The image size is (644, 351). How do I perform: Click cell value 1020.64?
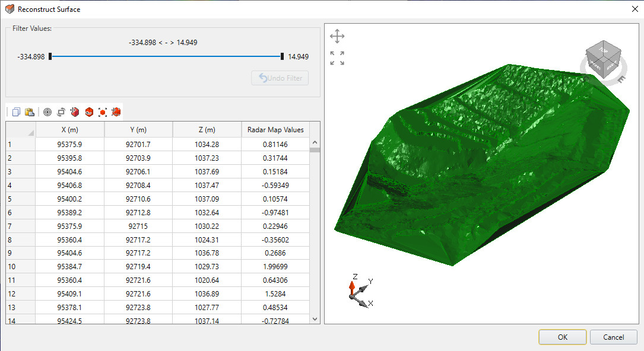pos(207,280)
